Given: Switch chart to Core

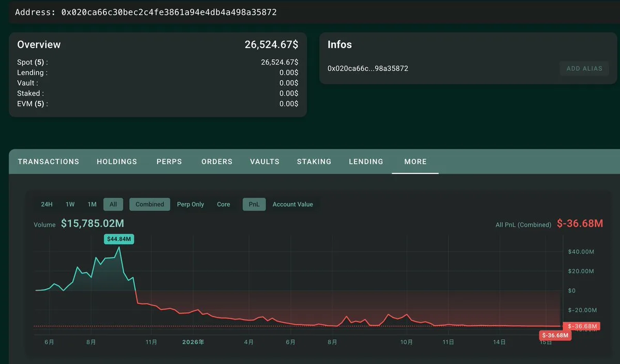Looking at the screenshot, I should click(224, 204).
